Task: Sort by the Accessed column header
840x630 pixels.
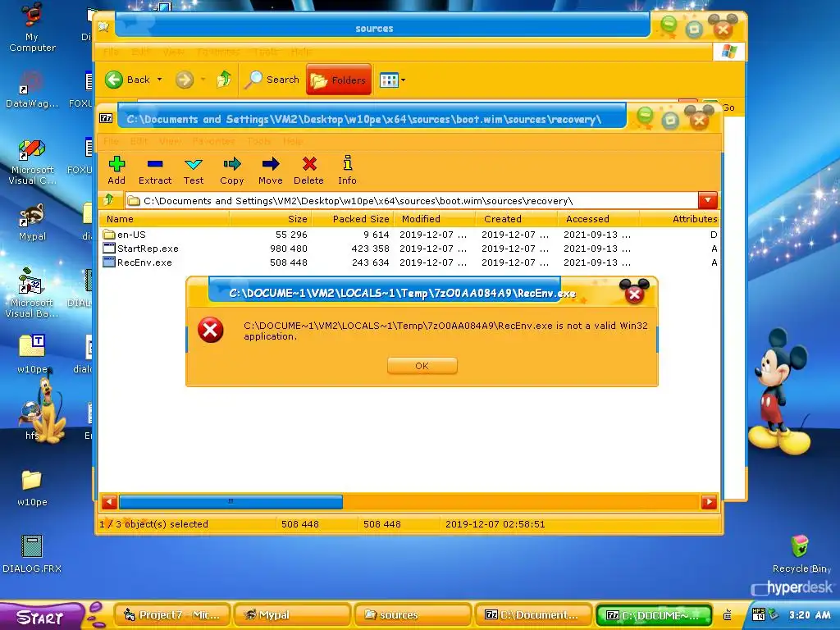Action: tap(598, 218)
